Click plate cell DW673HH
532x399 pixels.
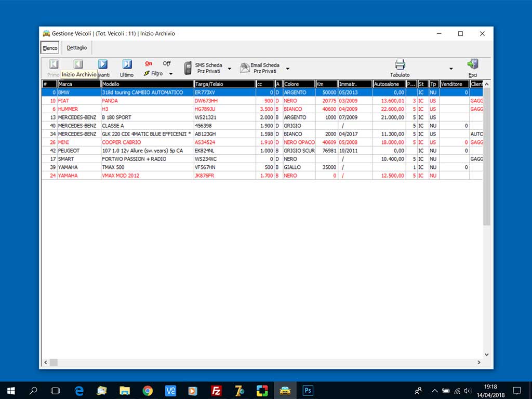(x=224, y=101)
